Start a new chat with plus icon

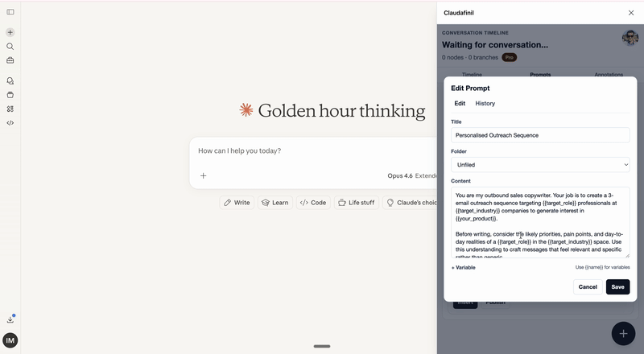[10, 32]
